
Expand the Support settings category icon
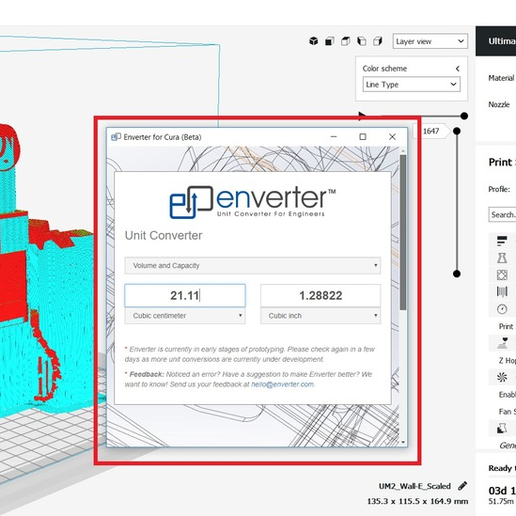click(x=502, y=428)
